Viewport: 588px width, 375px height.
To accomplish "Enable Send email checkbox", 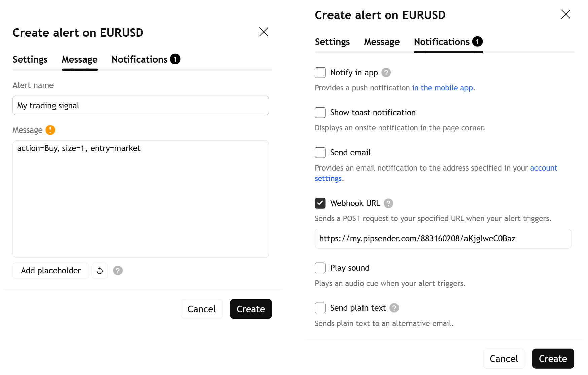I will [x=320, y=153].
